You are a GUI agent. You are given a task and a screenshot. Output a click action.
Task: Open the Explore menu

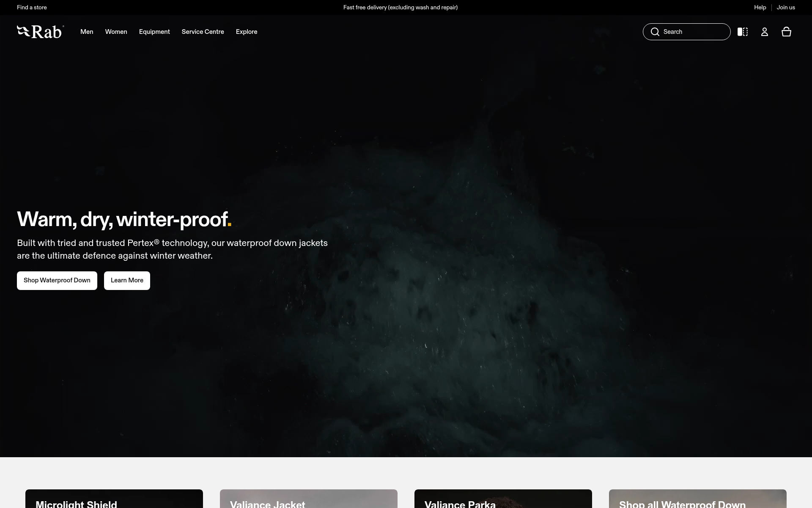pos(247,32)
